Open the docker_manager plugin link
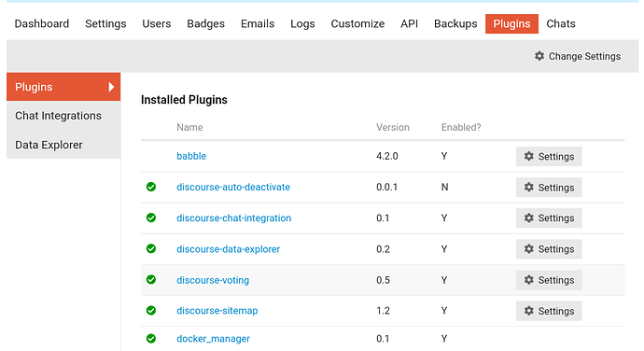 [213, 339]
